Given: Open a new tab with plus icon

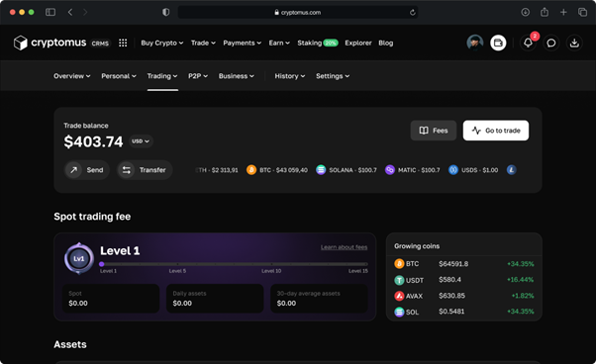Looking at the screenshot, I should (563, 12).
